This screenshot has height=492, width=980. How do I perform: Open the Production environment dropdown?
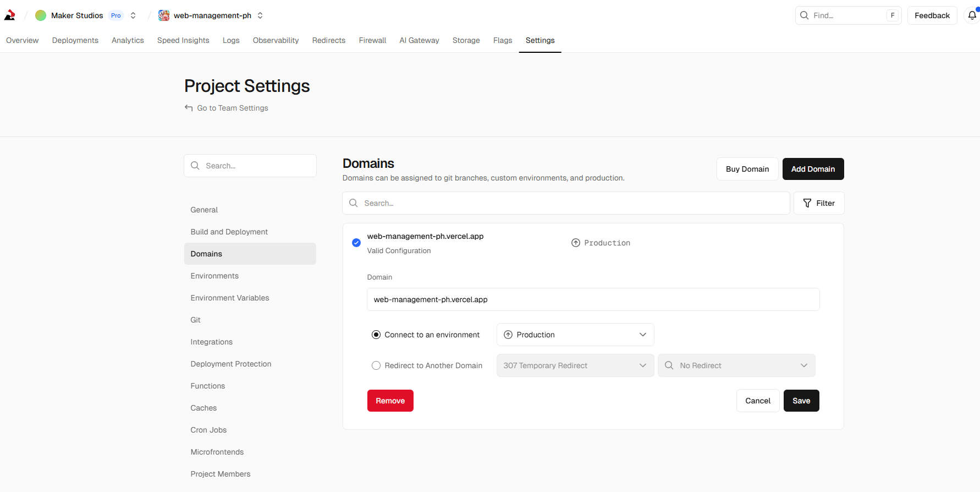[x=575, y=335]
